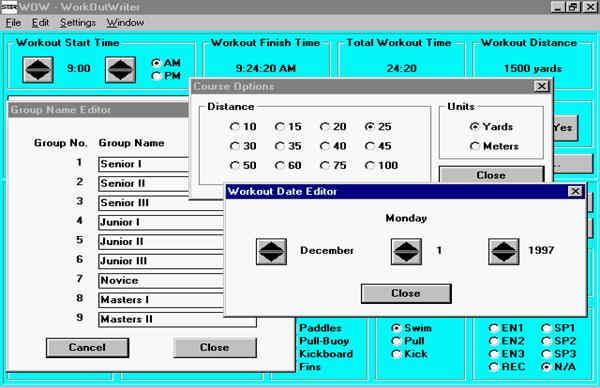The width and height of the screenshot is (600, 388).
Task: Choose 30 course distance
Action: 243,146
